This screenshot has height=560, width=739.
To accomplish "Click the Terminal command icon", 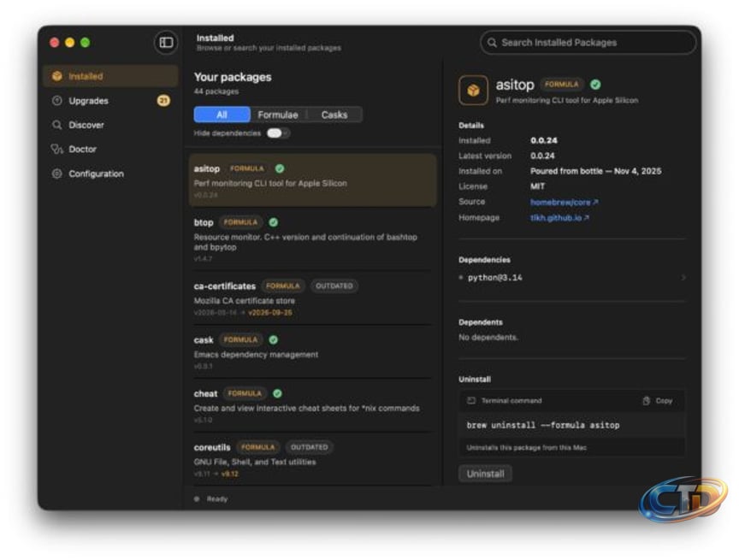I will [x=470, y=401].
